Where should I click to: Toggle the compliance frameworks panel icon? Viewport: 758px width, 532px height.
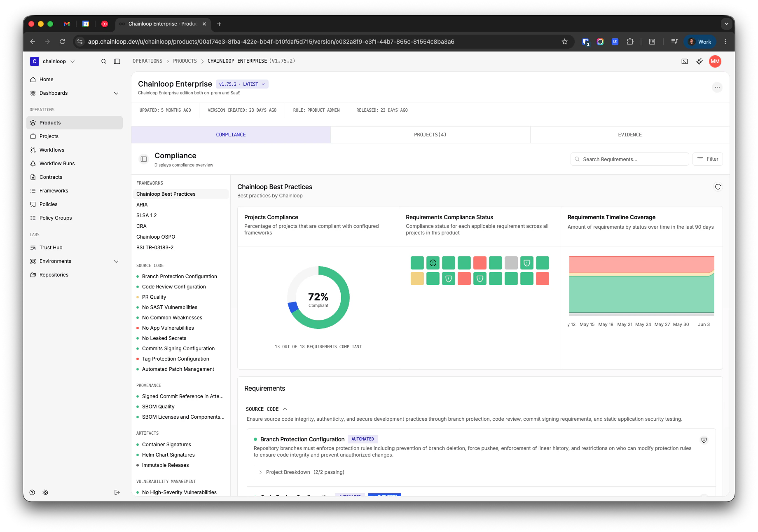144,159
